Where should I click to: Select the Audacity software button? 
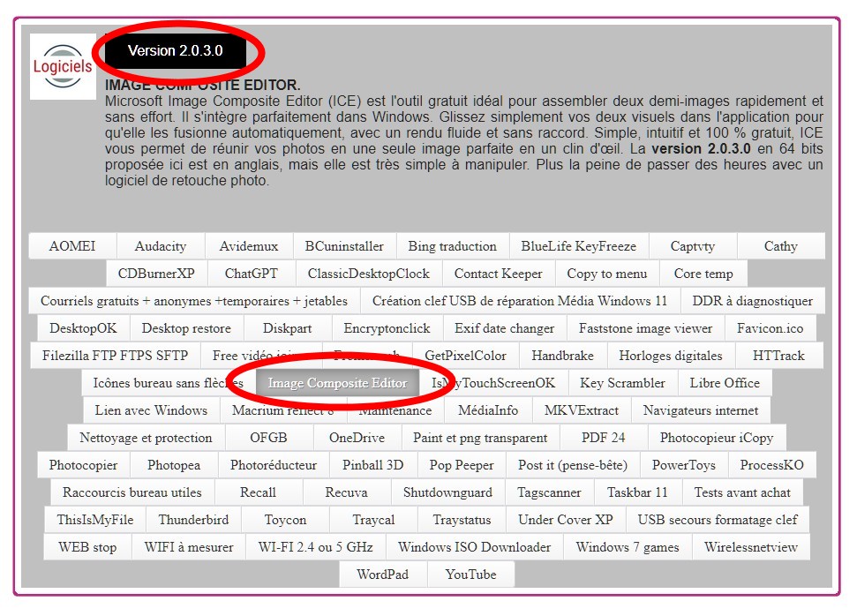point(161,246)
